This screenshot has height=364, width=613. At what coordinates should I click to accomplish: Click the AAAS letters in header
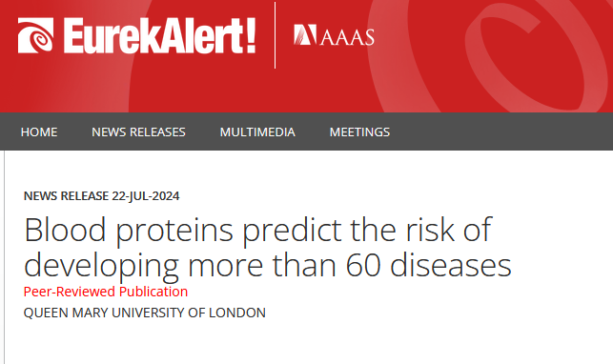tap(347, 37)
